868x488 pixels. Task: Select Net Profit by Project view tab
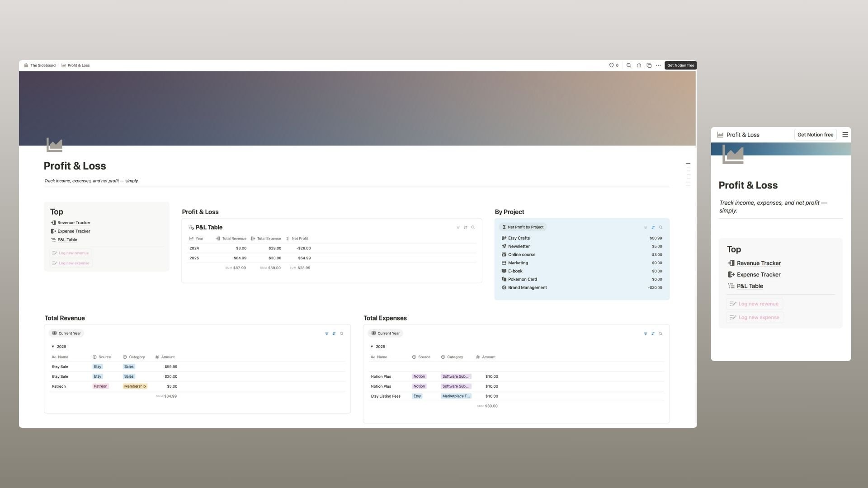click(523, 227)
